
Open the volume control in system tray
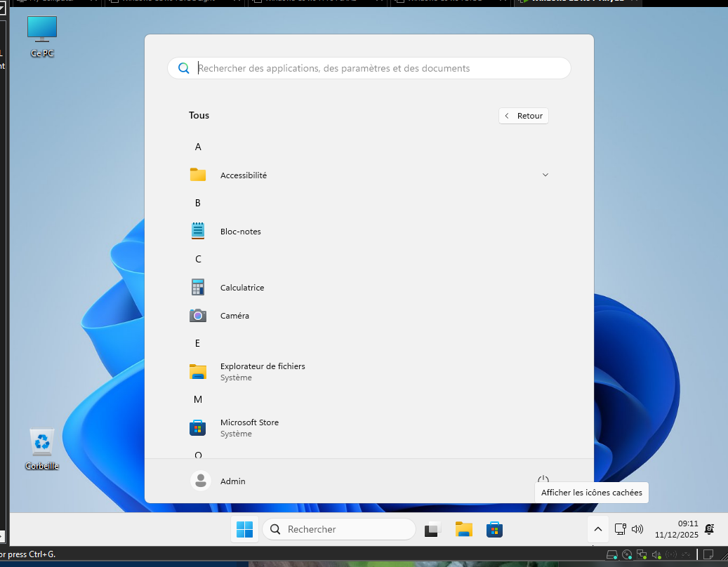tap(637, 529)
